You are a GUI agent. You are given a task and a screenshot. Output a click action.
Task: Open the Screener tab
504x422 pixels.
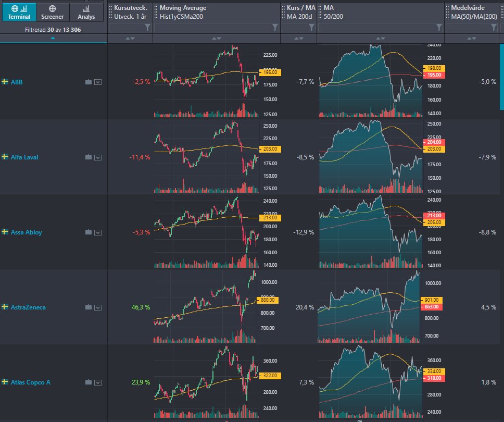[53, 12]
